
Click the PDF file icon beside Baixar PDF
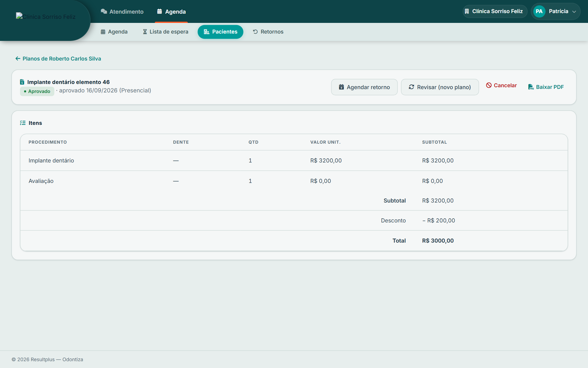(x=531, y=87)
